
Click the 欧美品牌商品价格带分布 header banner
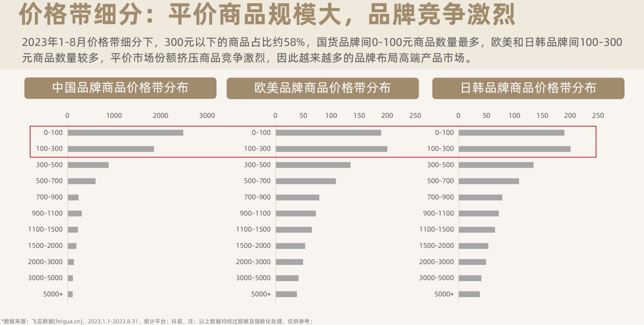[x=322, y=88]
